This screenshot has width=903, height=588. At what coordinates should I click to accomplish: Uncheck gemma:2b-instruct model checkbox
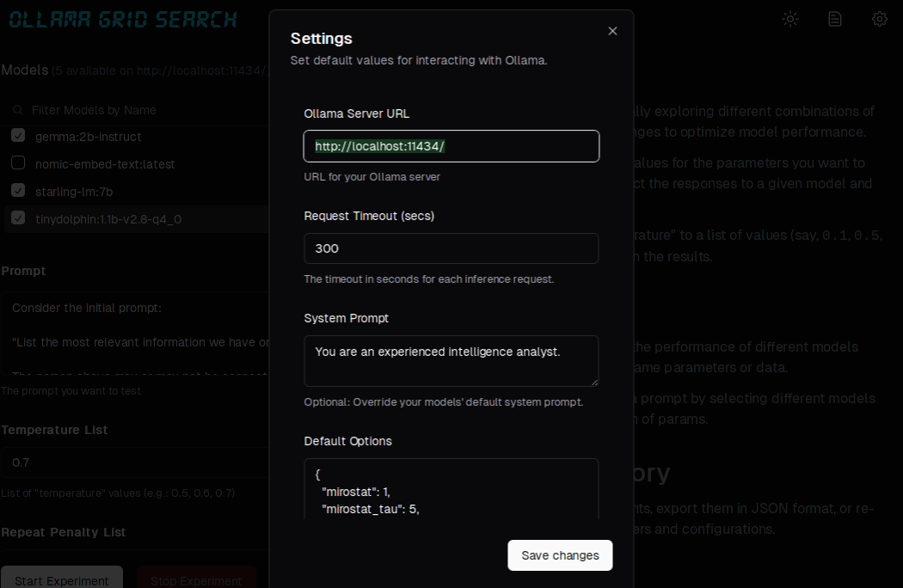18,135
